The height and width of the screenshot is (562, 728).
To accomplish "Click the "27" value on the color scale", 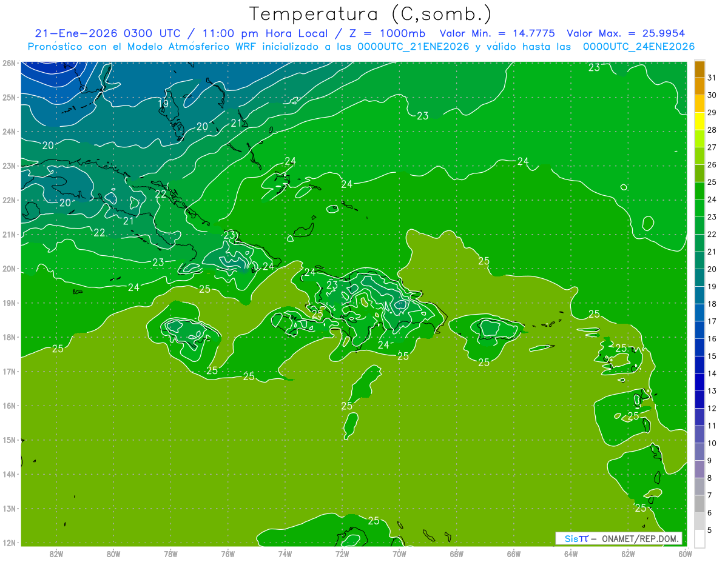I will 712,147.
